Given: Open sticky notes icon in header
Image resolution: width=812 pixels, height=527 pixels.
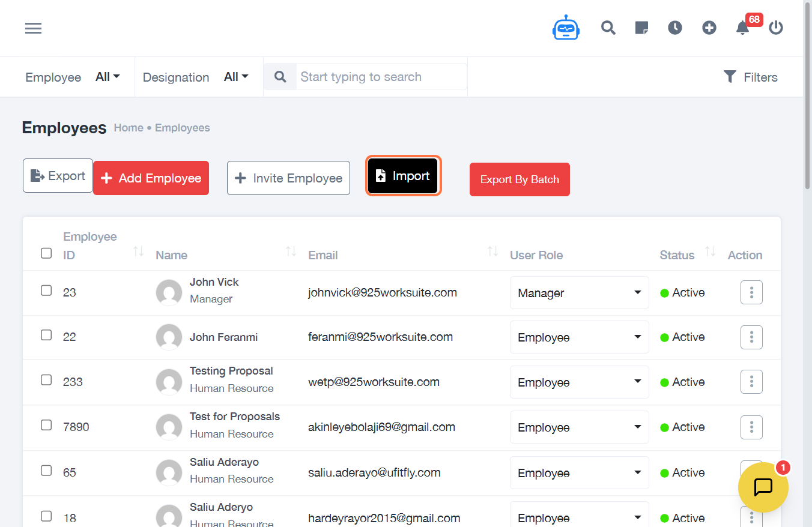Looking at the screenshot, I should tap(641, 28).
